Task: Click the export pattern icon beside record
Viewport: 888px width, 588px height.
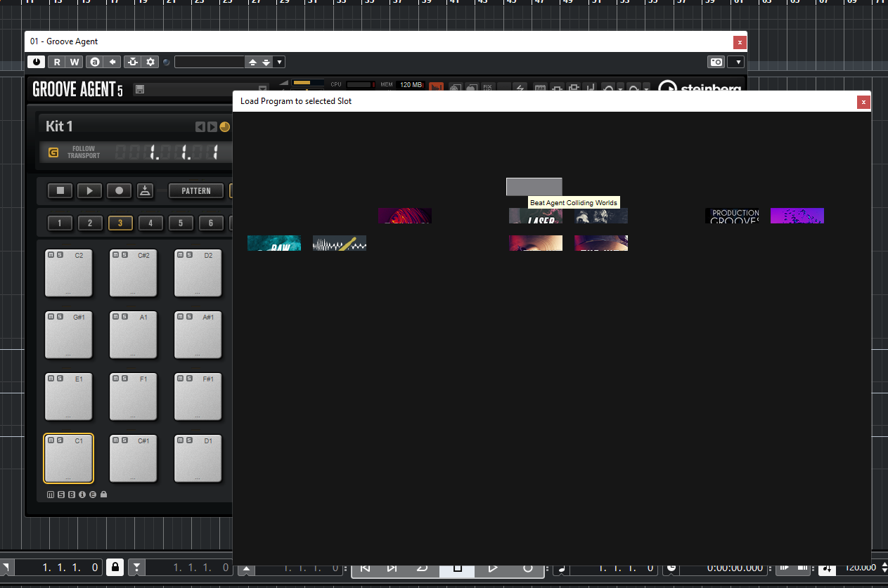Action: tap(144, 190)
